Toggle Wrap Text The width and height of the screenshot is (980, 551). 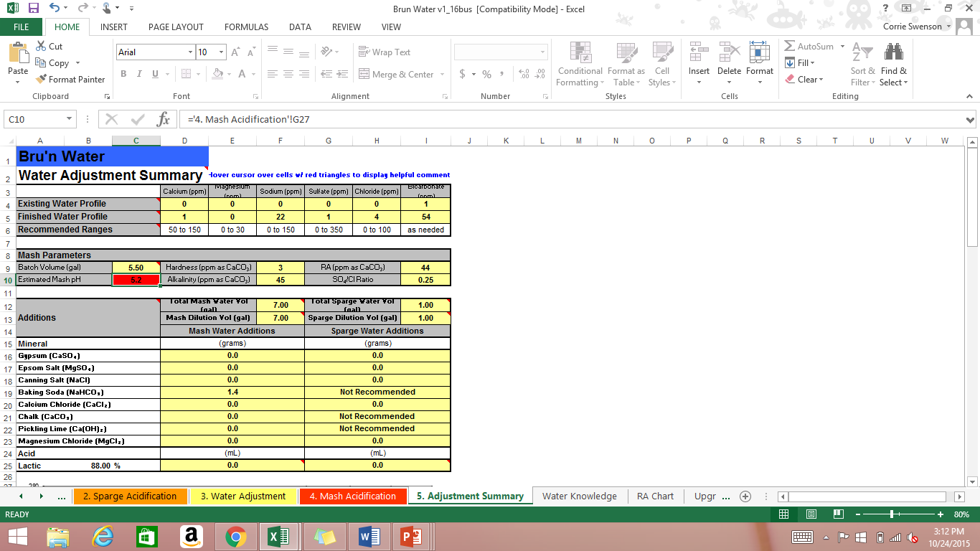385,52
